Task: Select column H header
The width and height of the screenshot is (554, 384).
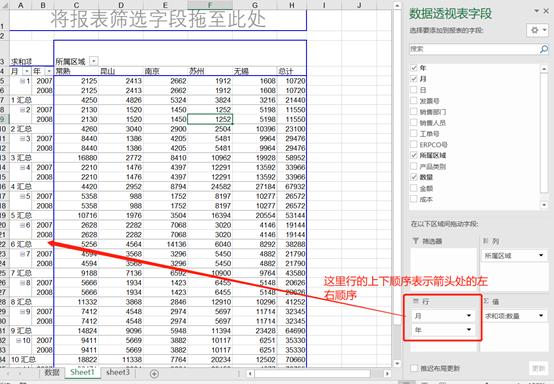Action: pyautogui.click(x=291, y=5)
